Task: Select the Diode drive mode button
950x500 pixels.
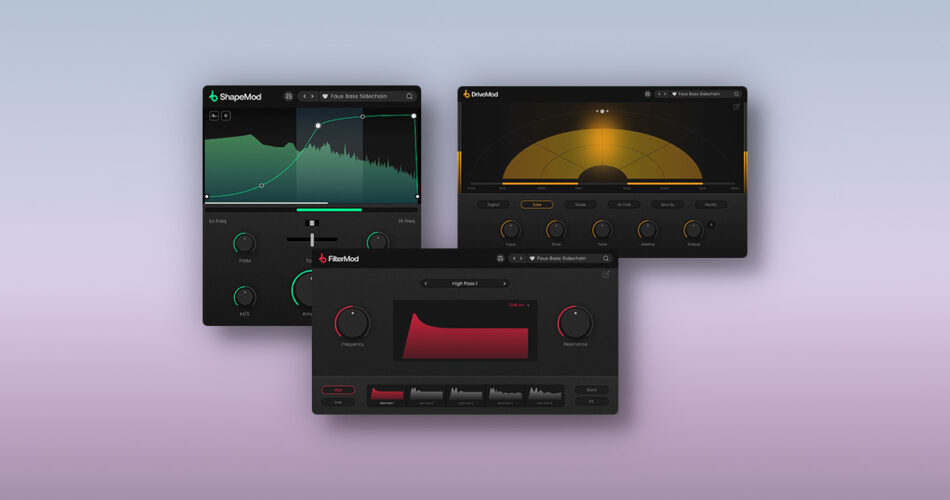Action: (x=580, y=204)
